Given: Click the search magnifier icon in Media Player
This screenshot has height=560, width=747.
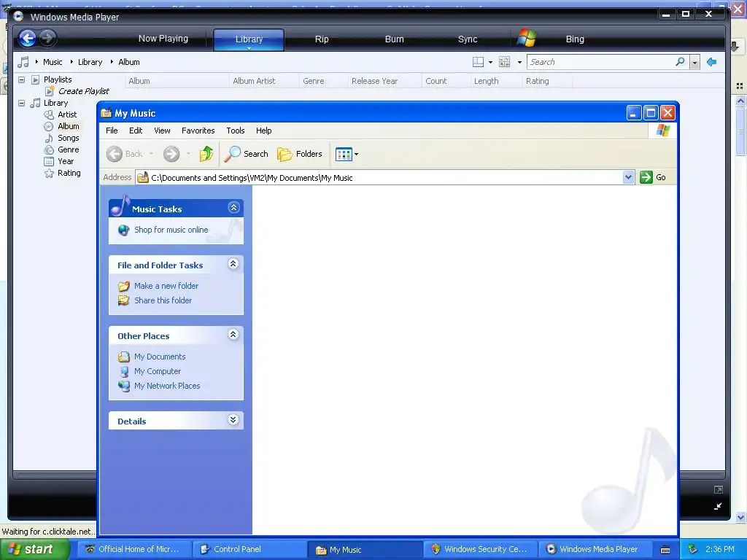Looking at the screenshot, I should tap(681, 62).
